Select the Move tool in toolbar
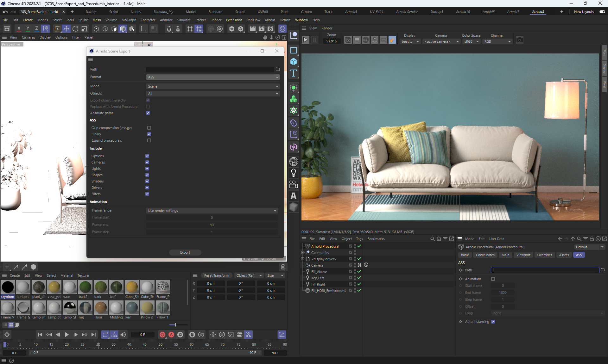The image size is (608, 364). point(66,29)
